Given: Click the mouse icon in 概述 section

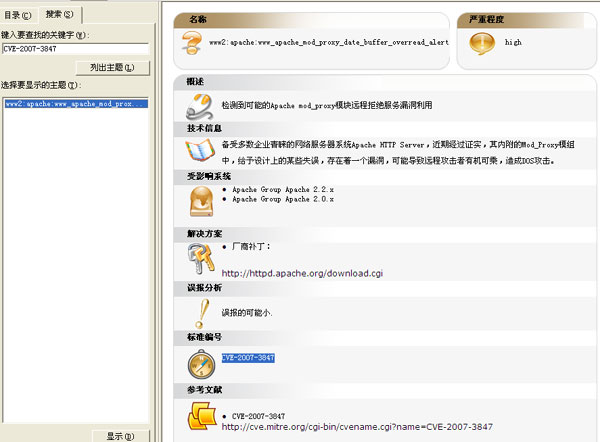Looking at the screenshot, I should click(200, 106).
